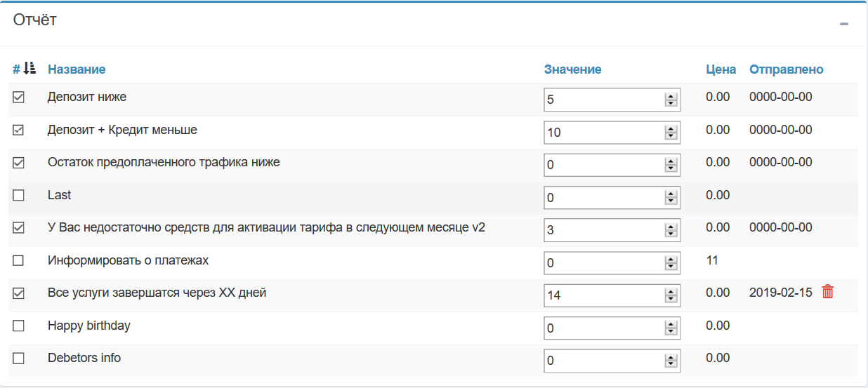
Task: Decrease Депозит + Кредит меньше value
Action: click(671, 136)
